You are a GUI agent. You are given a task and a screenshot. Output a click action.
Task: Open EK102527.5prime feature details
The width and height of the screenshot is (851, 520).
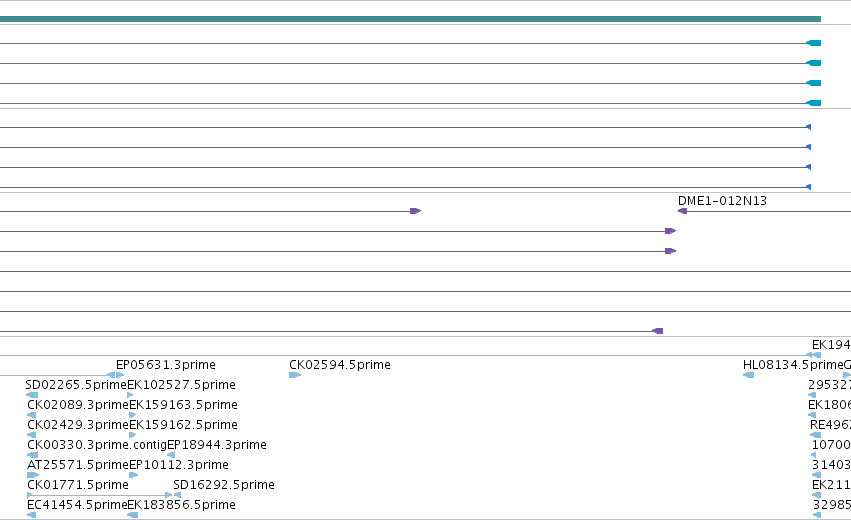pyautogui.click(x=181, y=385)
